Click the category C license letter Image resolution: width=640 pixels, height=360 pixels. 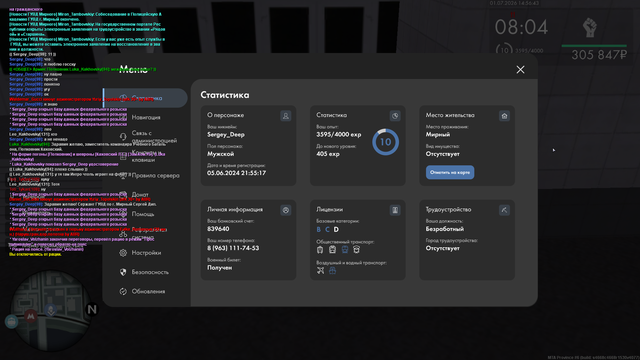click(327, 229)
